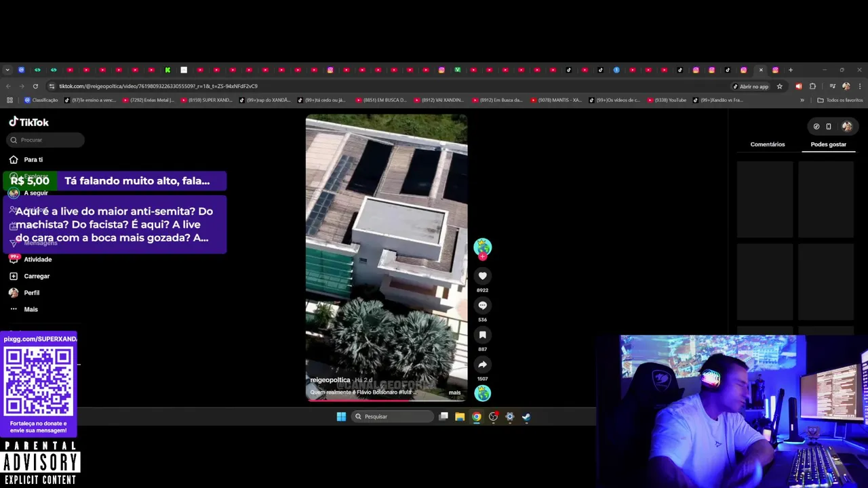This screenshot has height=488, width=868.
Task: Open the comments bubble showing 536
Action: 482,306
